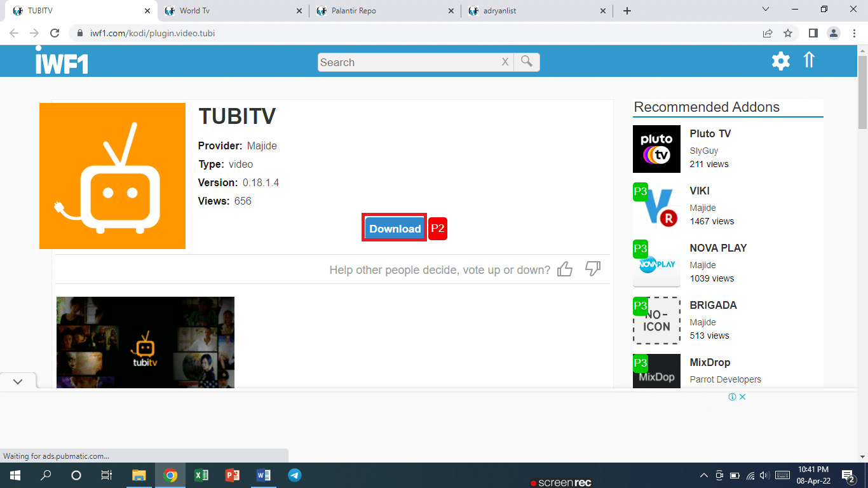Close the adryanlist tab
The height and width of the screenshot is (488, 868).
603,11
